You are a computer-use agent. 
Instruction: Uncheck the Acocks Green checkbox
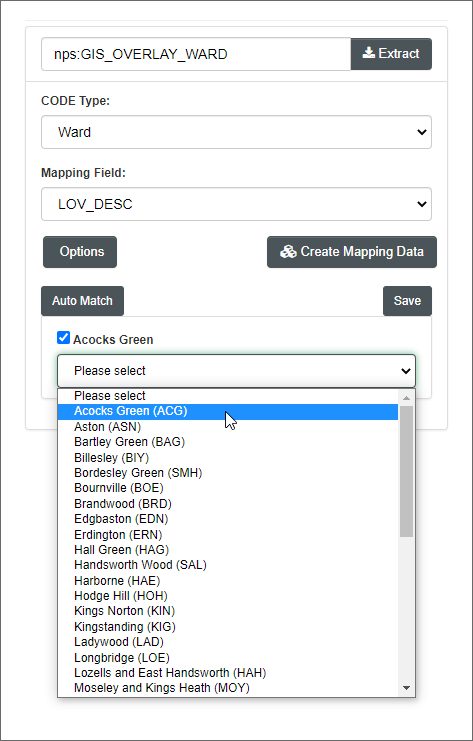63,338
